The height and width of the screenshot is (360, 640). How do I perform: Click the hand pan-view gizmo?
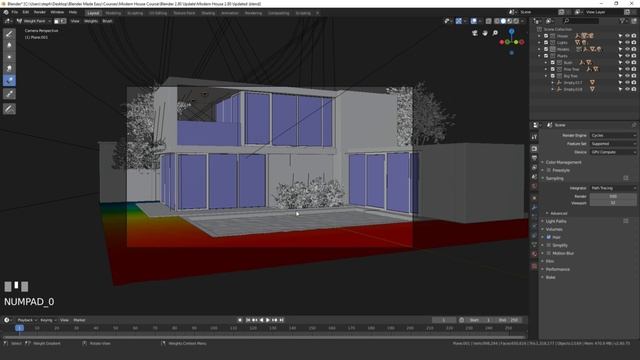485,33
